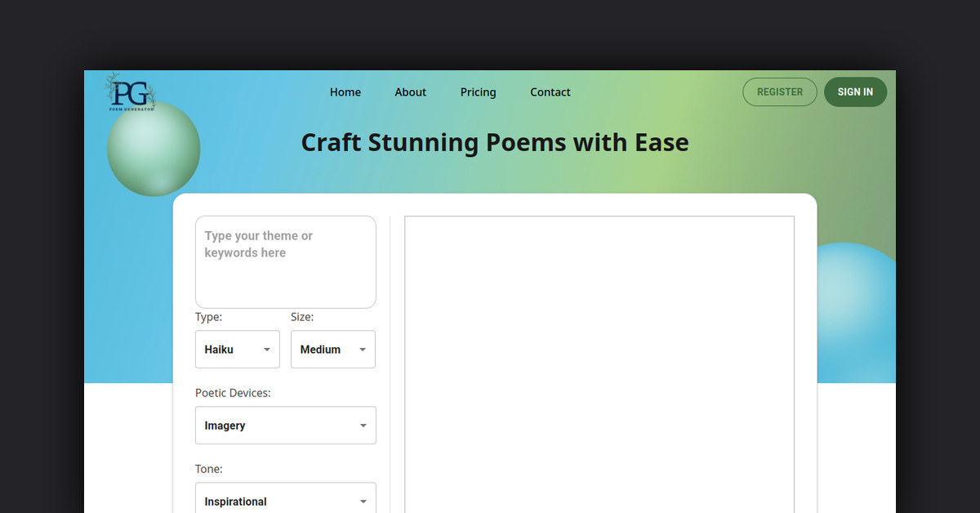This screenshot has height=513, width=980.
Task: Click the theme or keywords input field
Action: [x=285, y=261]
